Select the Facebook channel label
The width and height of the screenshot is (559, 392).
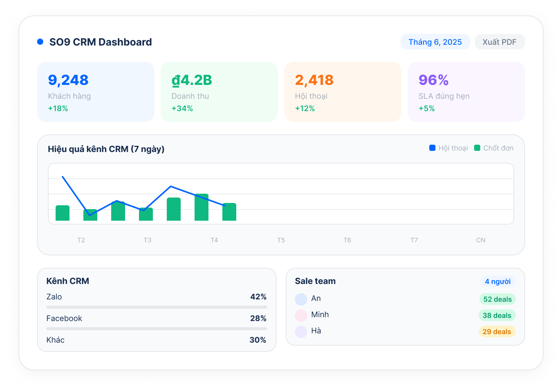[64, 318]
